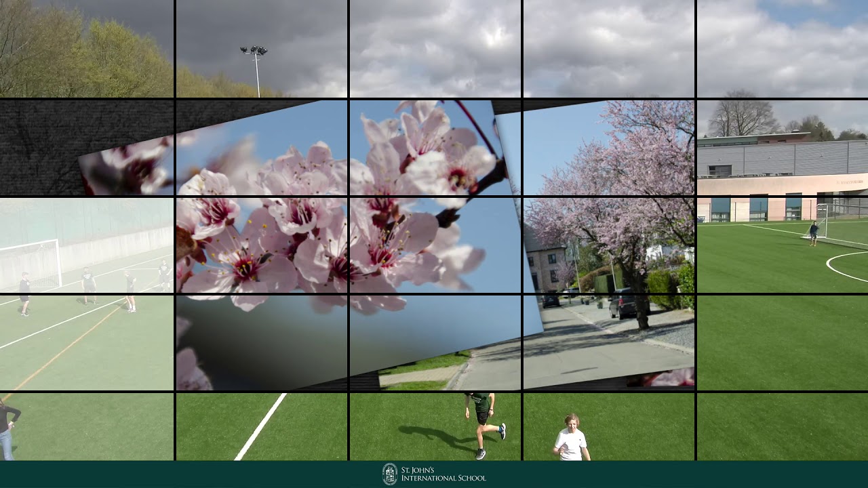Click the runner in black shorts
The image size is (868, 488).
[484, 426]
